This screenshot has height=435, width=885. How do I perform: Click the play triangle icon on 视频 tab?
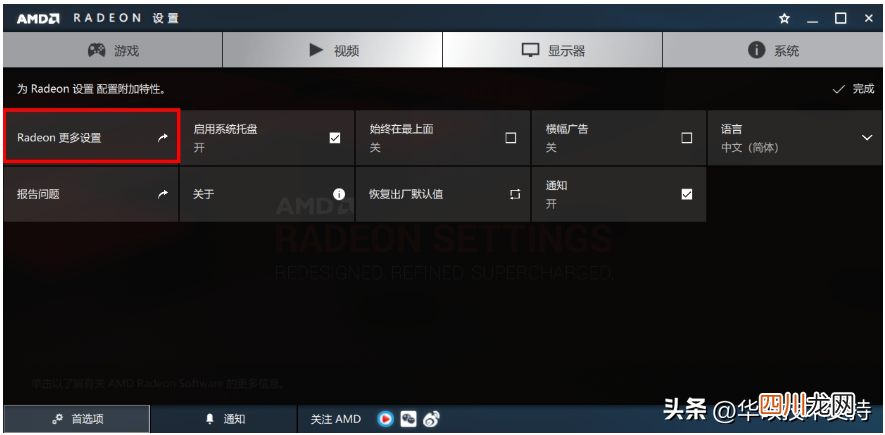click(x=316, y=50)
